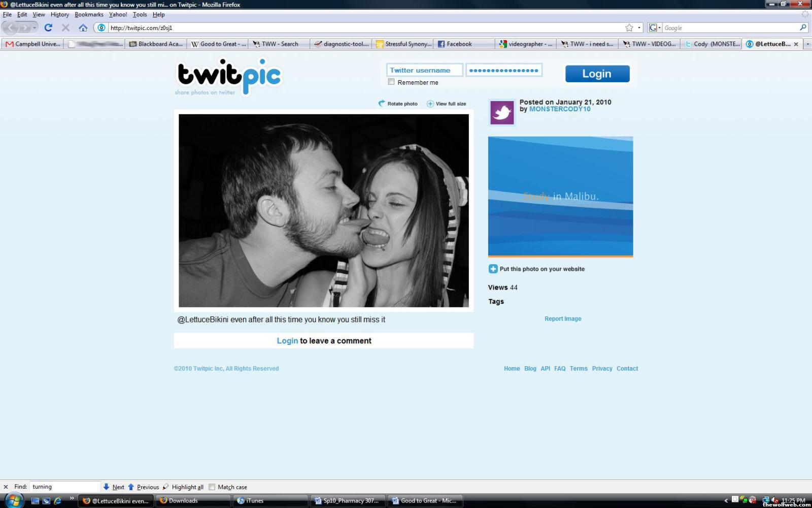Open the URL bar history dropdown arrow
The width and height of the screenshot is (812, 508).
tap(639, 28)
